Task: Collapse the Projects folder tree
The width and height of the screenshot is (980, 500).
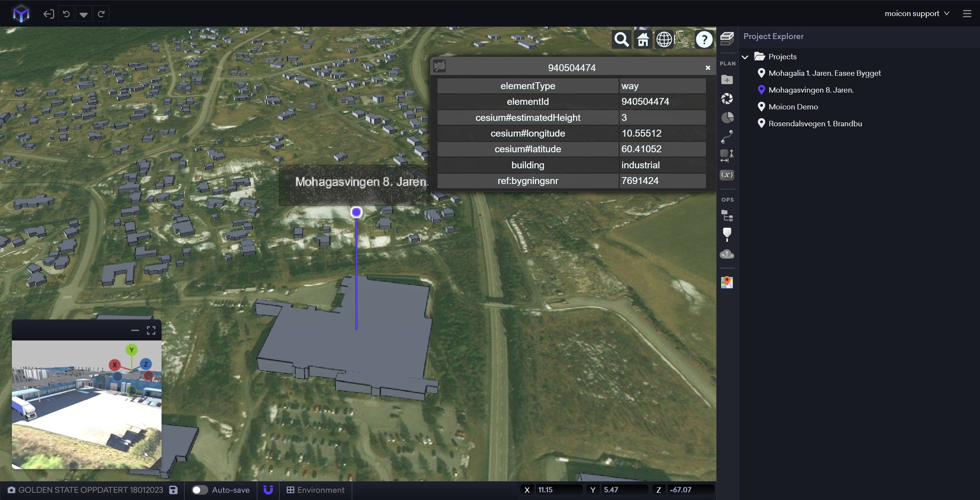Action: (745, 57)
